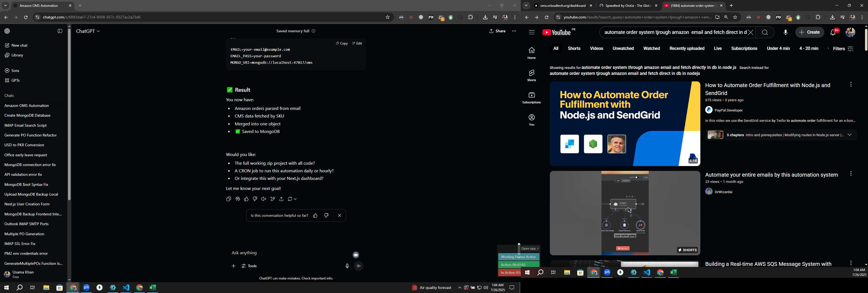Give thumbs down to ChatGPT response

point(255,199)
